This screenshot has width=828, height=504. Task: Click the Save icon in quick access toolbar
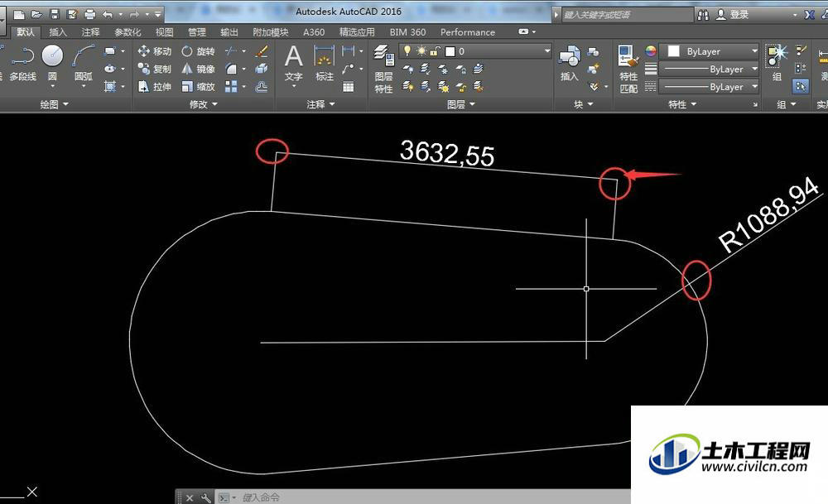[55, 14]
